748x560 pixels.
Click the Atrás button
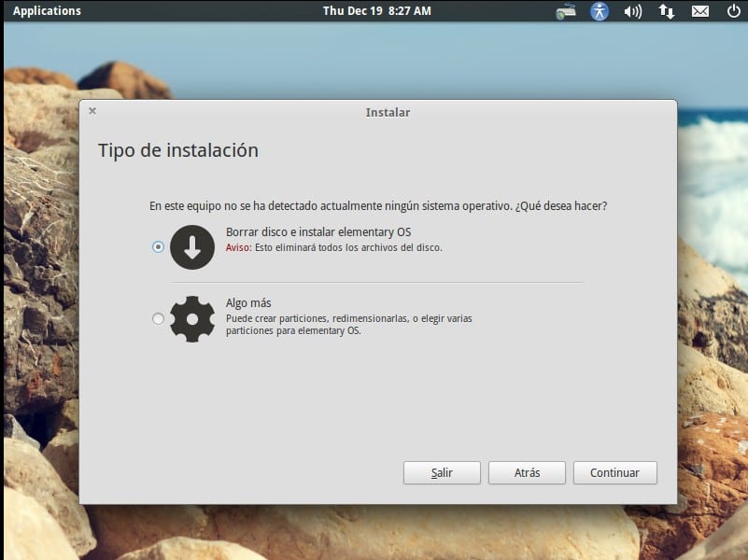coord(526,472)
